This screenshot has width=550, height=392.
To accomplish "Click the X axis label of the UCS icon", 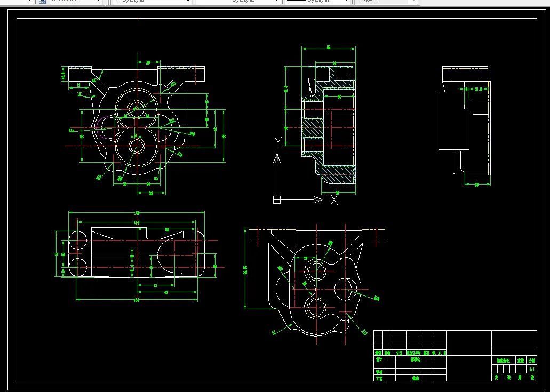I will click(334, 200).
